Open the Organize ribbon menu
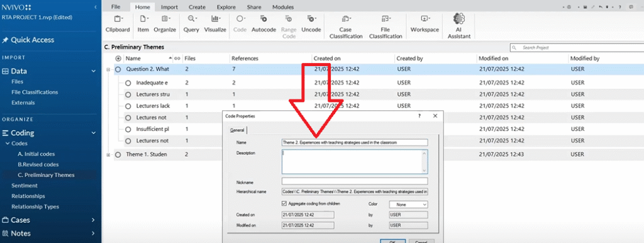The height and width of the screenshot is (243, 644). 165,24
